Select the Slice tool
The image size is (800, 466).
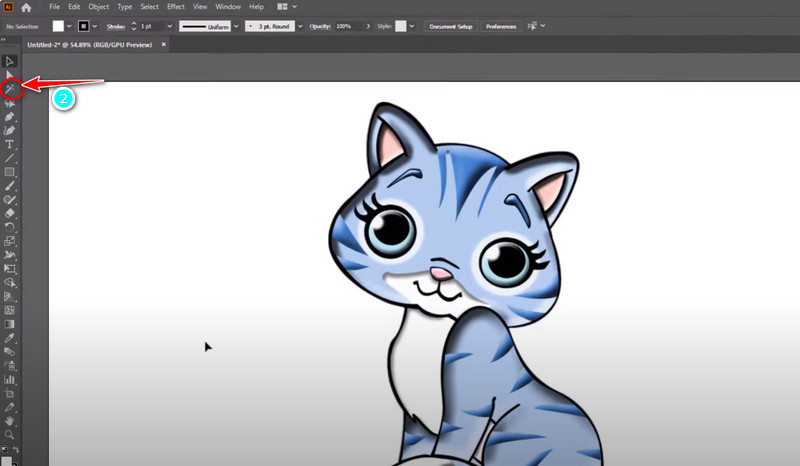coord(9,407)
